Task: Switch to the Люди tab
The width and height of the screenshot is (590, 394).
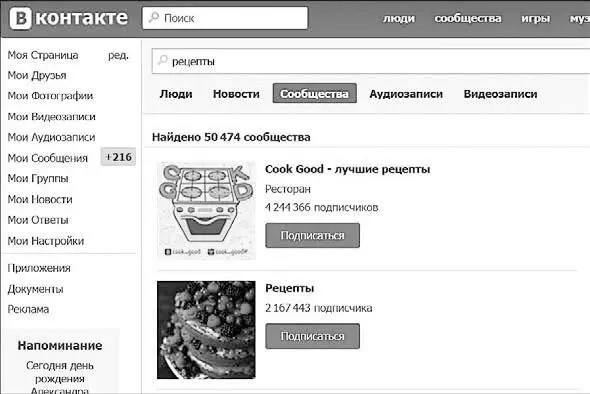Action: 176,94
